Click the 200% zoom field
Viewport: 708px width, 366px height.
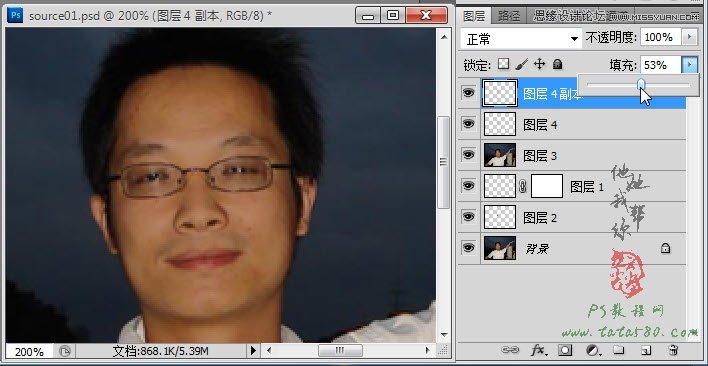29,351
